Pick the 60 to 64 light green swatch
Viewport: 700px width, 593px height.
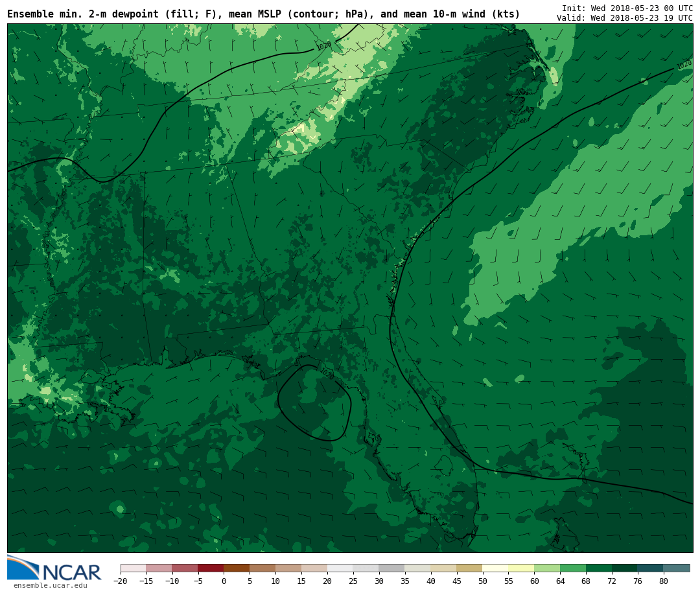(547, 568)
